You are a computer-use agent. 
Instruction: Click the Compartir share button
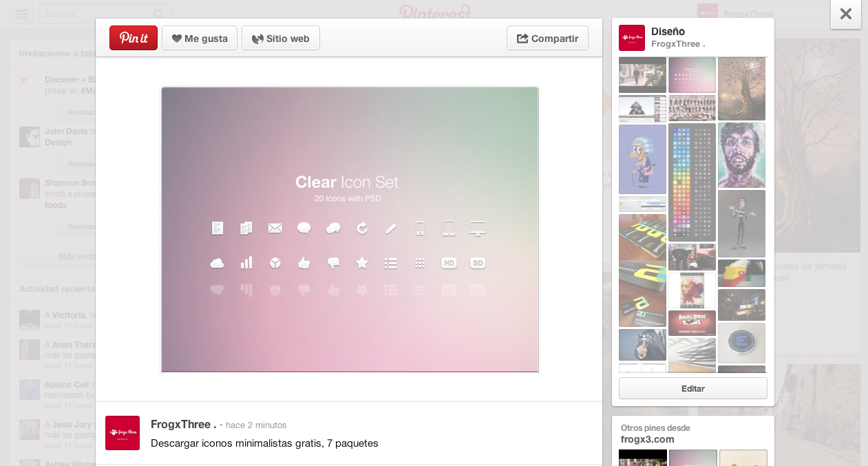[x=547, y=39]
